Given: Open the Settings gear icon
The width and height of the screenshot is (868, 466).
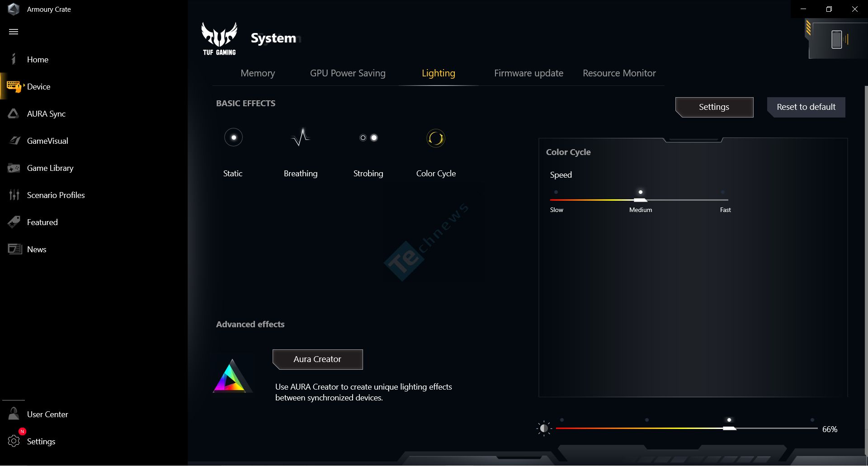Looking at the screenshot, I should pyautogui.click(x=14, y=441).
